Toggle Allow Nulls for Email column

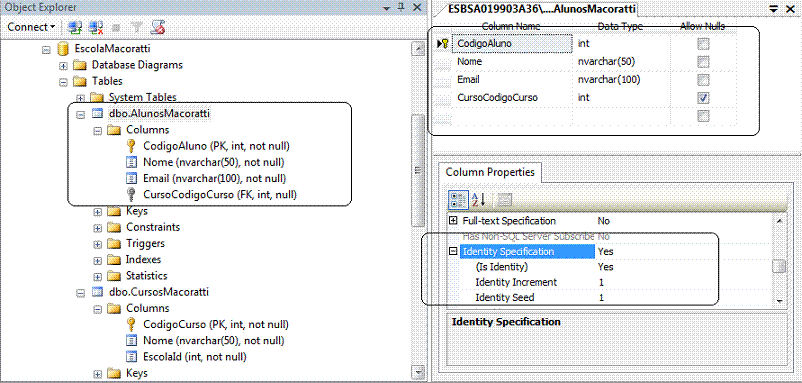(703, 80)
